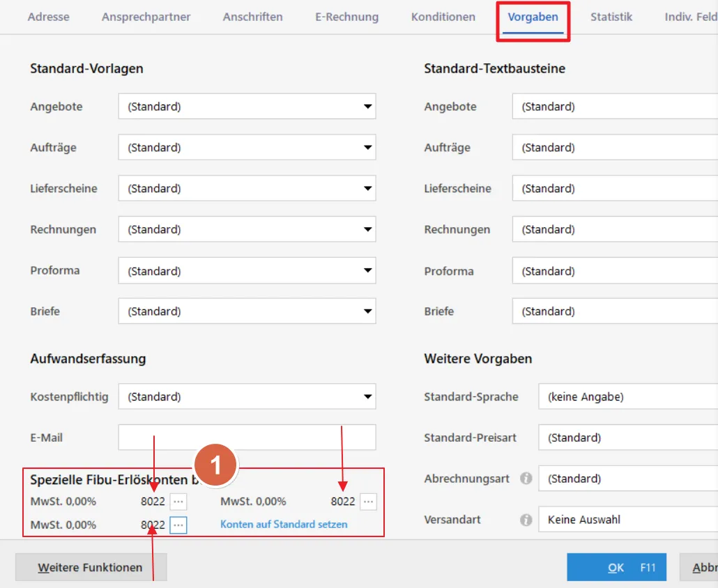The height and width of the screenshot is (588, 718).
Task: Click the Weitere Funktionen button
Action: point(91,568)
